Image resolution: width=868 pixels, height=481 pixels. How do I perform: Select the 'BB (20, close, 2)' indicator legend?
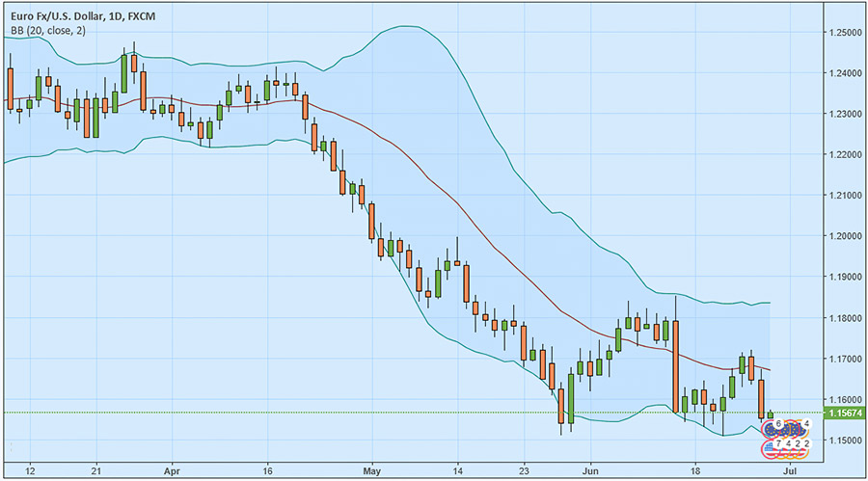tap(48, 31)
